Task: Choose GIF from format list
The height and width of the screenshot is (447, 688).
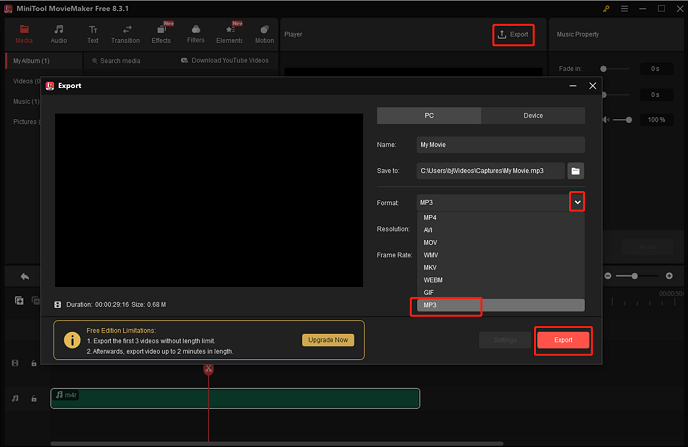Action: pos(501,292)
